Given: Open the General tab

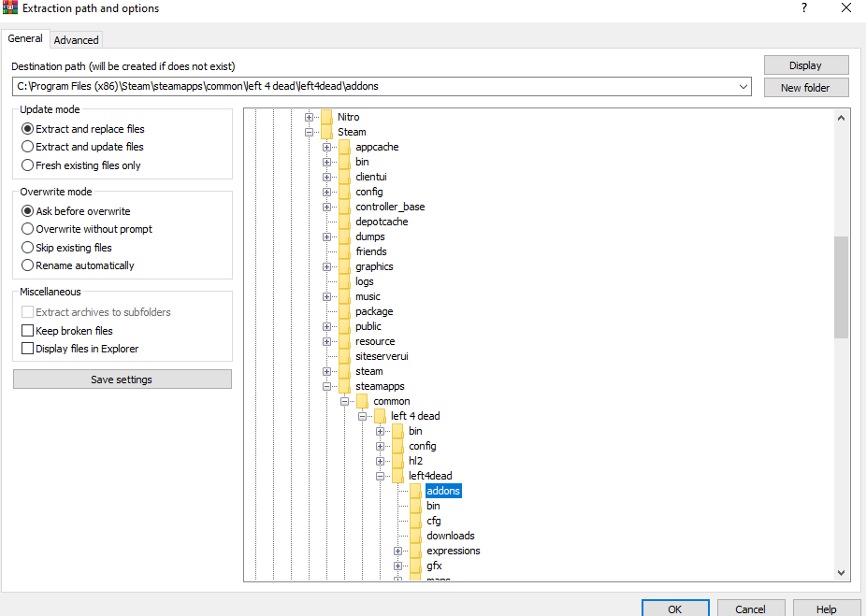Looking at the screenshot, I should tap(25, 39).
